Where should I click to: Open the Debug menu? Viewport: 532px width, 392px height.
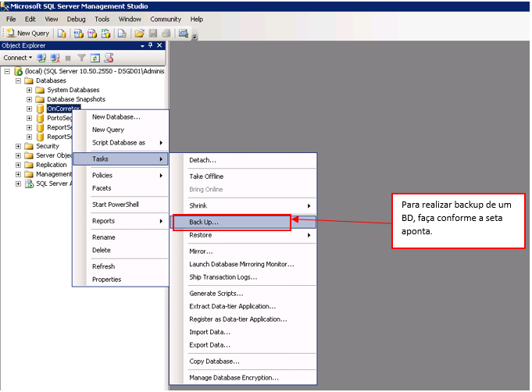tap(76, 20)
